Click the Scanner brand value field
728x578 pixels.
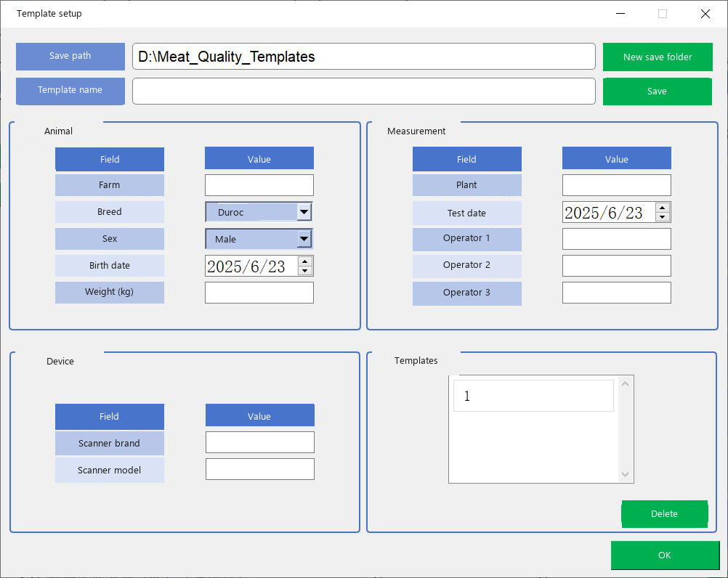click(x=260, y=442)
